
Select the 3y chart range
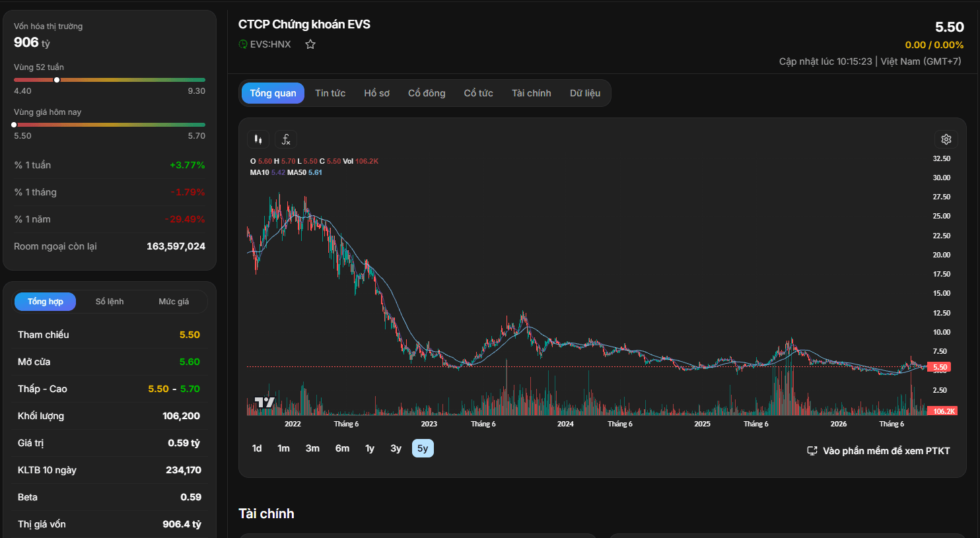tap(396, 448)
